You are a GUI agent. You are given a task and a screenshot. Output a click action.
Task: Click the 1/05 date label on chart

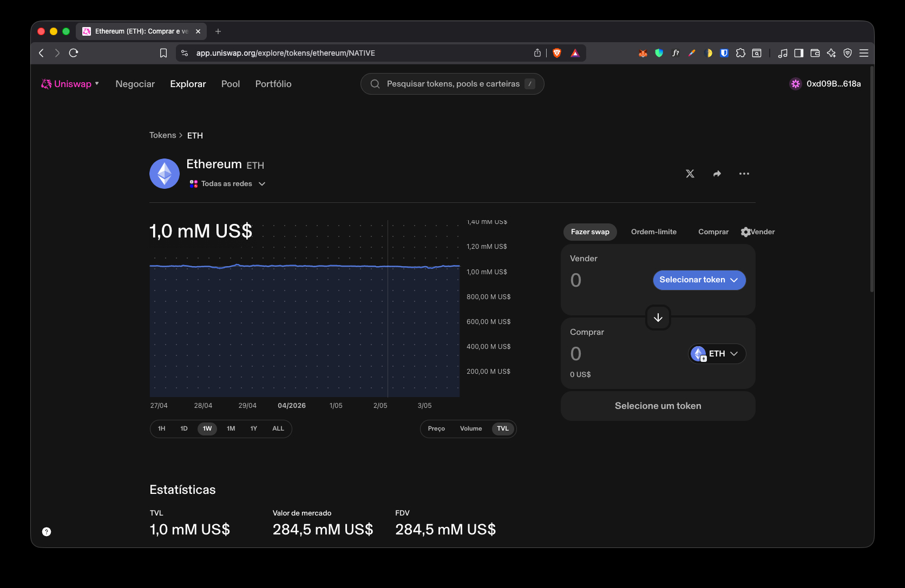pos(336,406)
